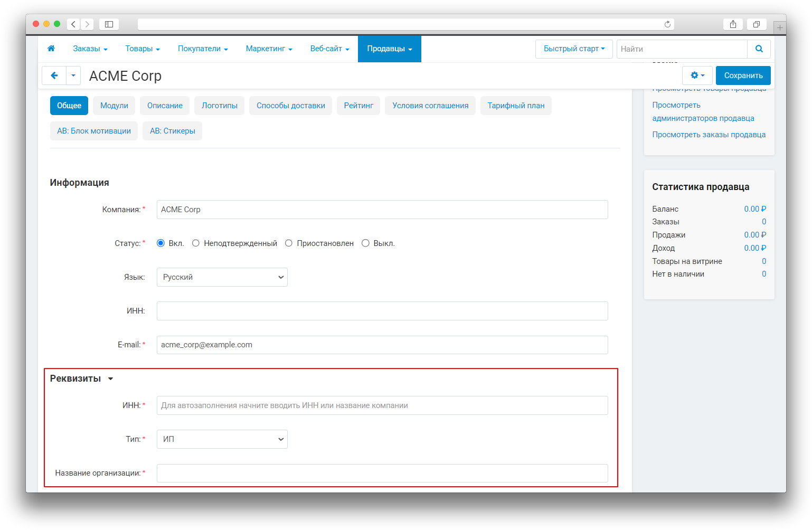Open the Маркетинг menu
812x530 pixels.
(269, 49)
